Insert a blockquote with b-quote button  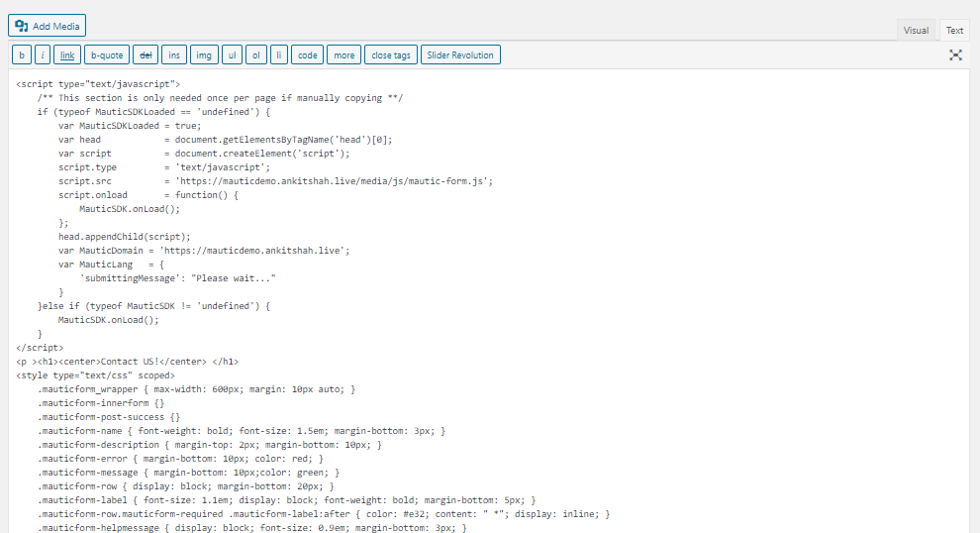point(107,55)
